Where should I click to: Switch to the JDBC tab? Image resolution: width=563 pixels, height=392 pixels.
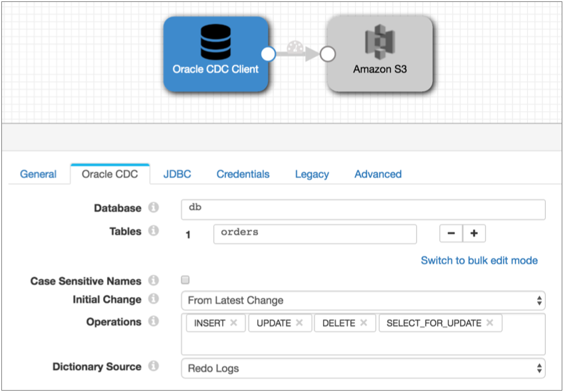(177, 174)
